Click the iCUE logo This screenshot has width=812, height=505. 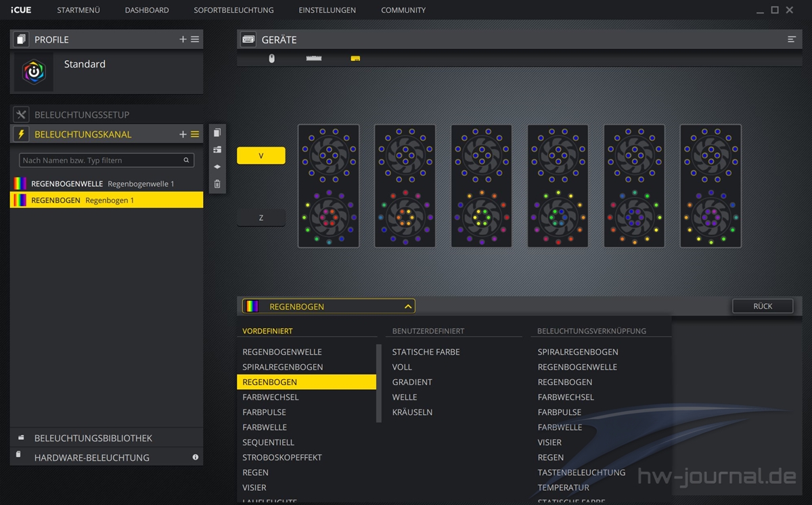pos(21,10)
